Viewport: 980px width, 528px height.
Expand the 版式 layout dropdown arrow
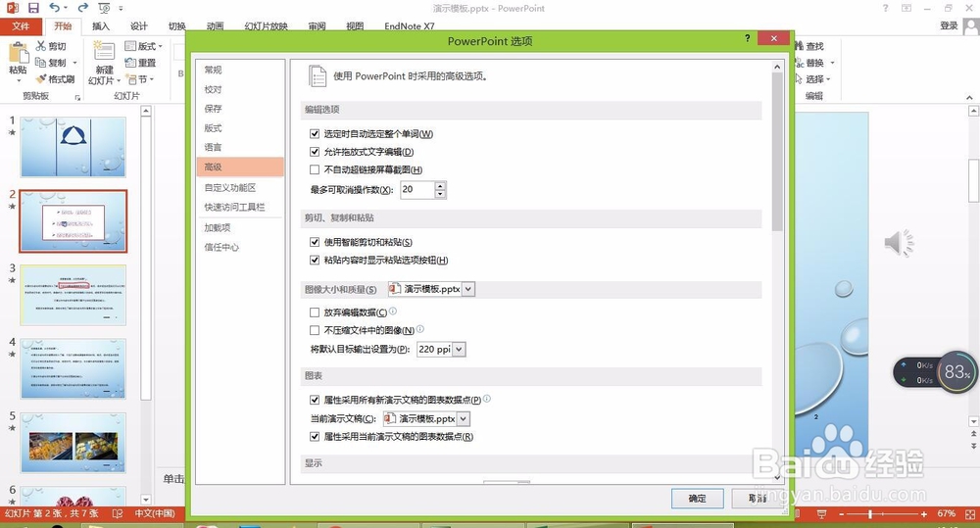coord(160,46)
